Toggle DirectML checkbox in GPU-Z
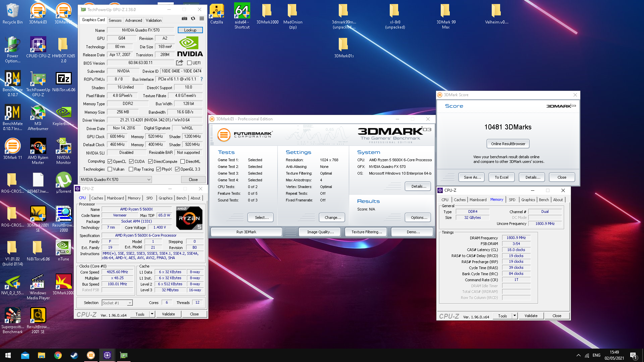Screen dimensions: 644x362 click(x=183, y=162)
